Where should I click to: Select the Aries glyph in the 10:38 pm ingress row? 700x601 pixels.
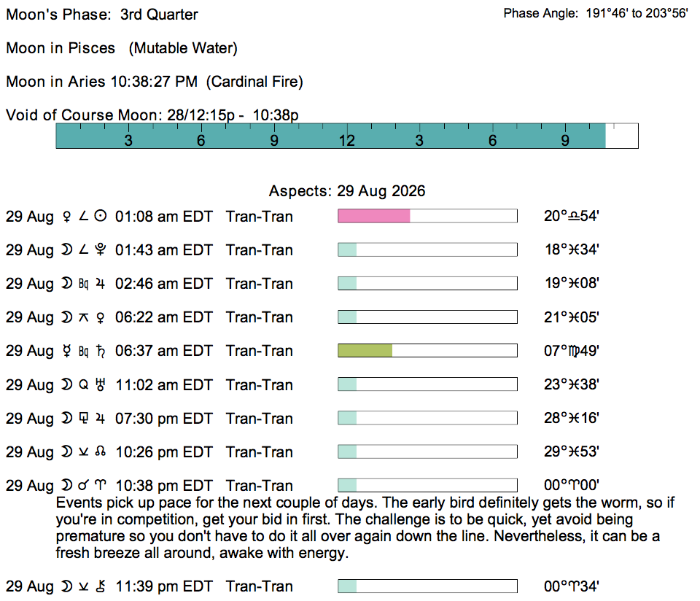101,485
